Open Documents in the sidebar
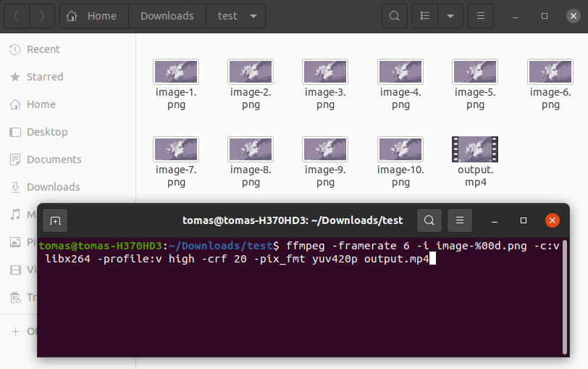Image resolution: width=588 pixels, height=369 pixels. (67, 159)
